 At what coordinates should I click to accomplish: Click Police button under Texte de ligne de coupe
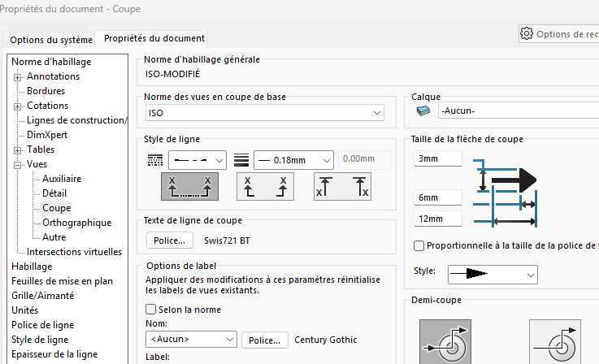[170, 240]
